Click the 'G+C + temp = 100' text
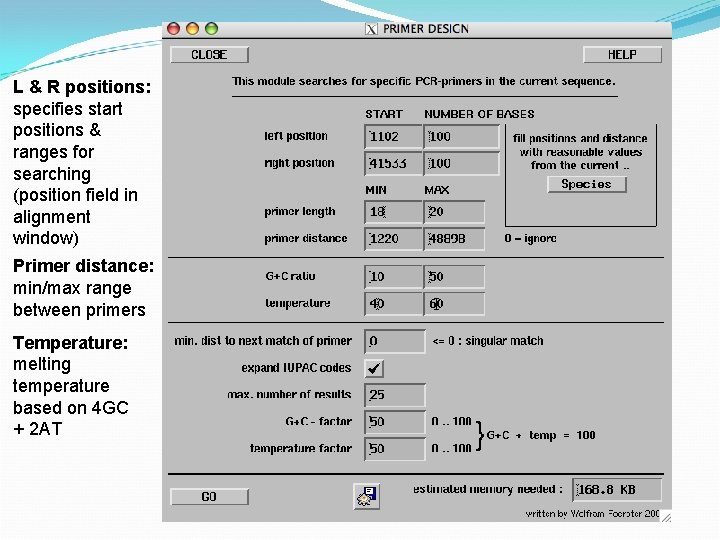Image resolution: width=720 pixels, height=540 pixels. coord(541,435)
